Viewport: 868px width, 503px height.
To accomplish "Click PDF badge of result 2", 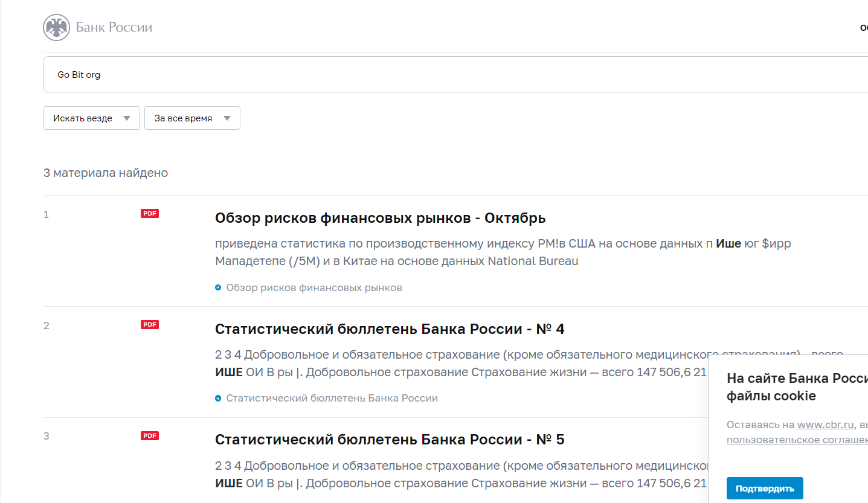I will (x=150, y=324).
